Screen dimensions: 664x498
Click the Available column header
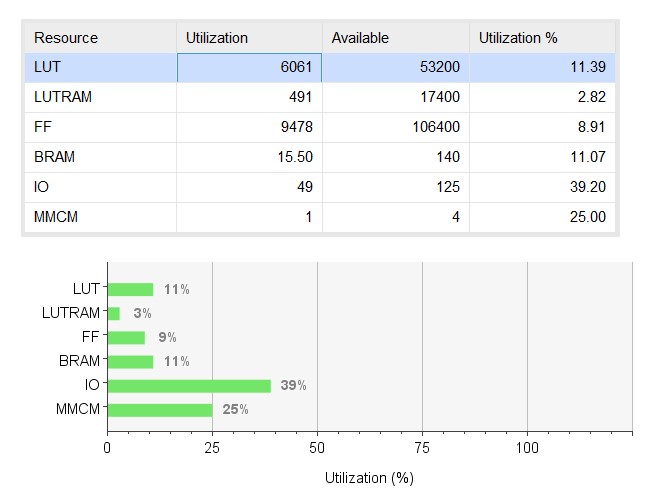click(396, 38)
